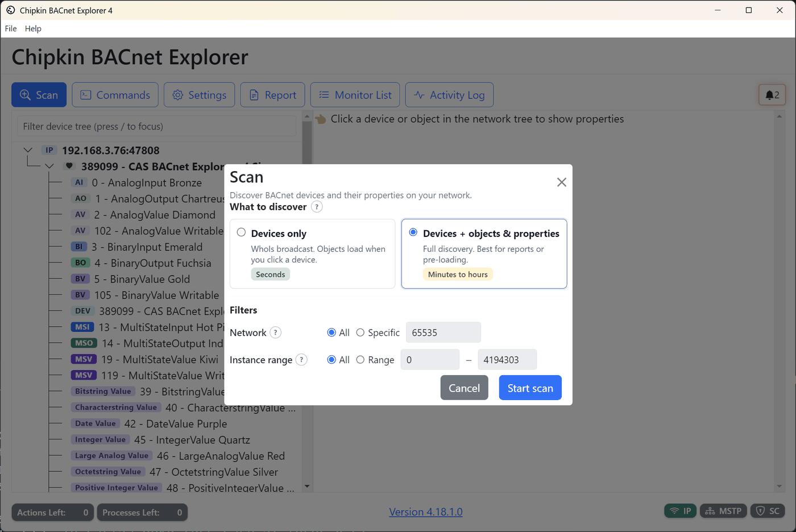Select tree item 45 - IntegerValue Quartz

tap(192, 440)
